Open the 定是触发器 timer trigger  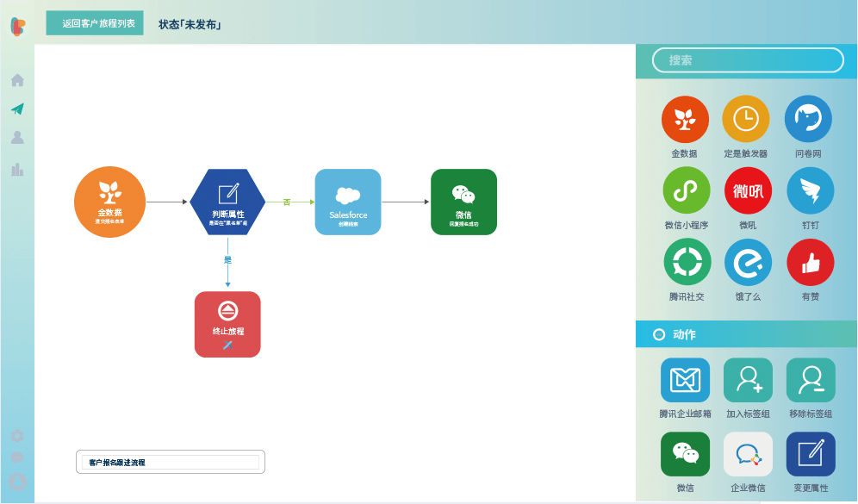[x=746, y=118]
